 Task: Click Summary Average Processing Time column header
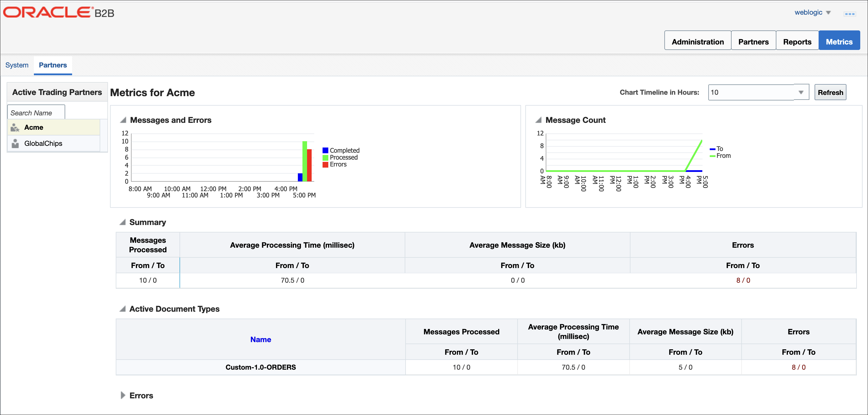292,245
